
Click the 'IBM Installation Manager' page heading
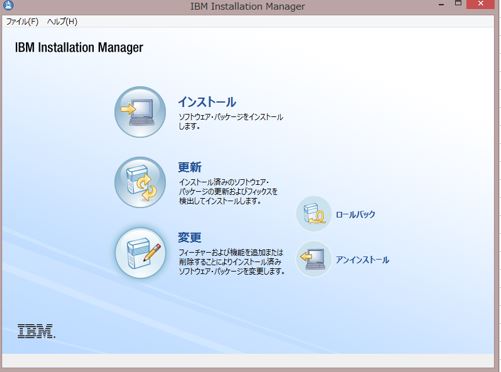79,47
